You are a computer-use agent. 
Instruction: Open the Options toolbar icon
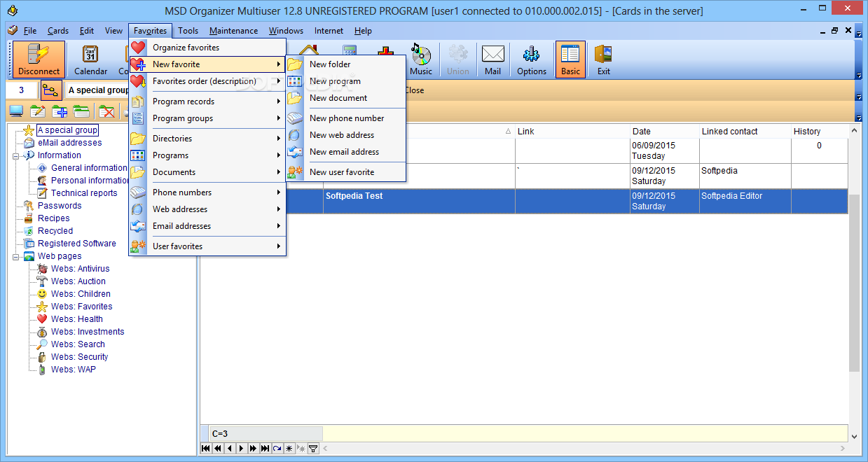(x=532, y=59)
